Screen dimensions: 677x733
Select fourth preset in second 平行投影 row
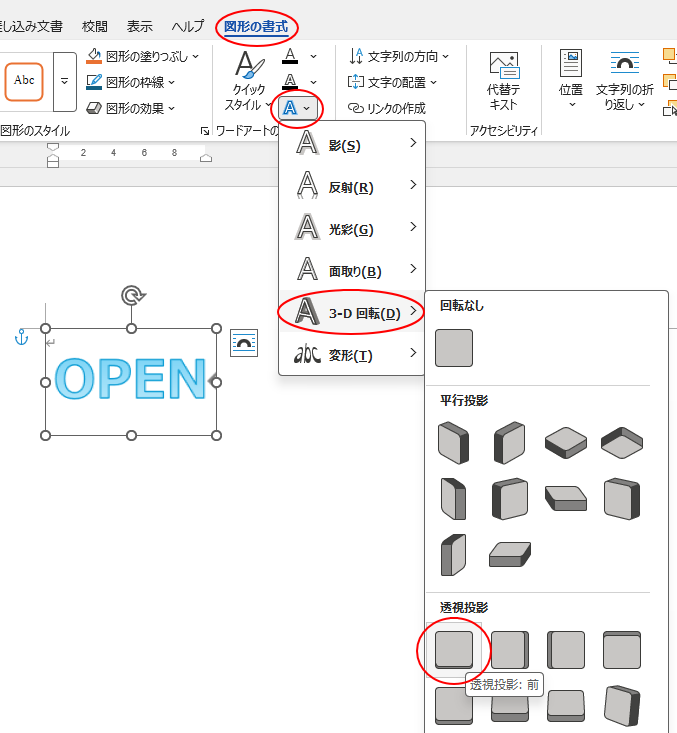(622, 499)
